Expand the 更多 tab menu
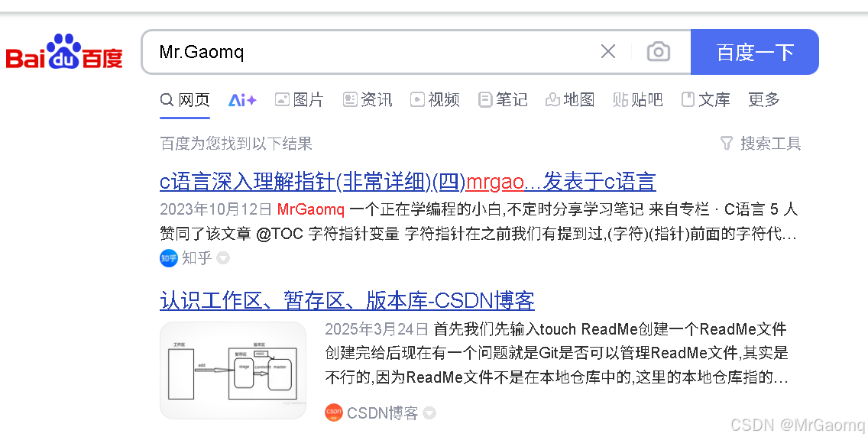Screen dimensions: 868x440 [764, 99]
